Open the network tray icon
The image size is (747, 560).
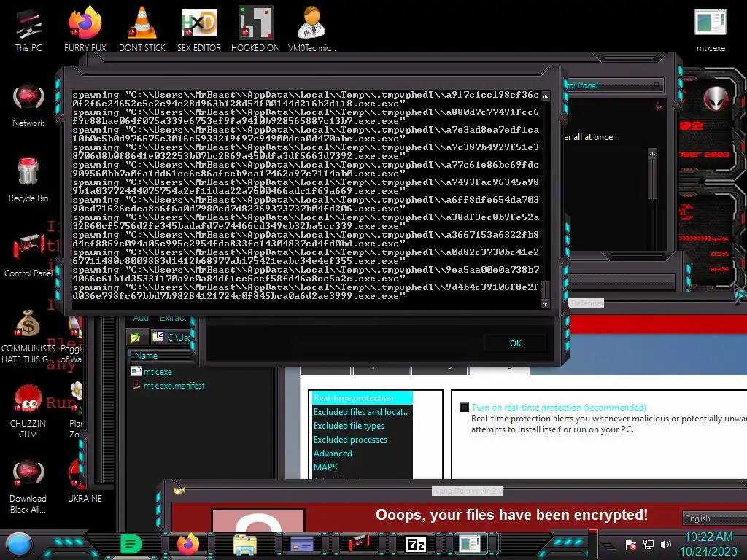[649, 545]
